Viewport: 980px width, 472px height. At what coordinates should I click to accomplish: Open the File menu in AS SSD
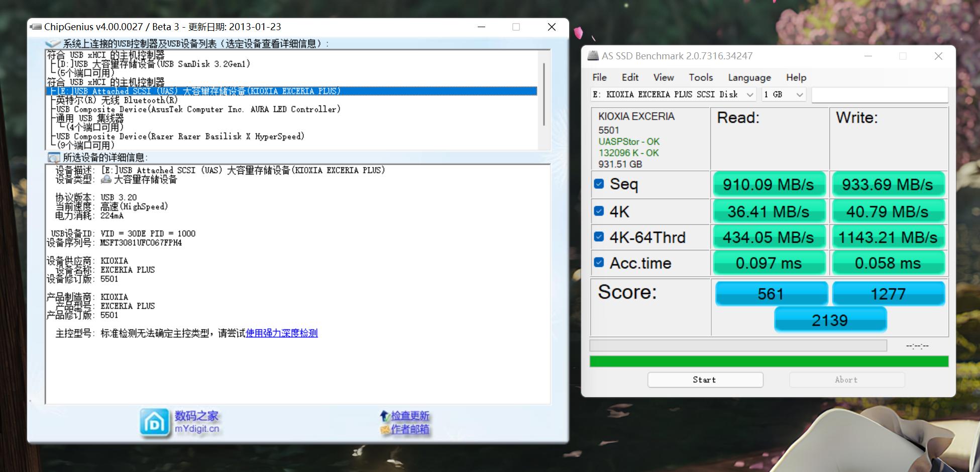click(599, 77)
